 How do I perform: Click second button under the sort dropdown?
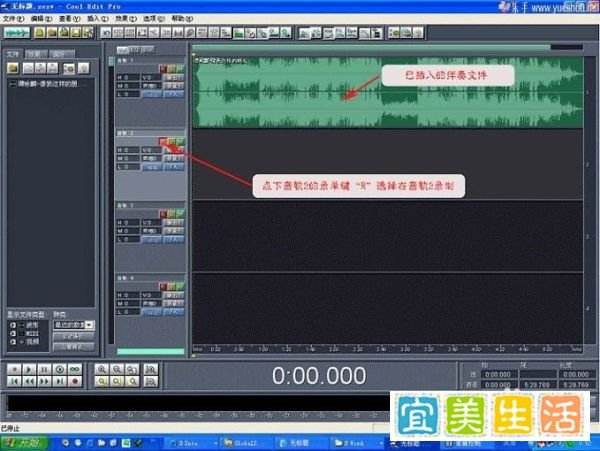(73, 347)
